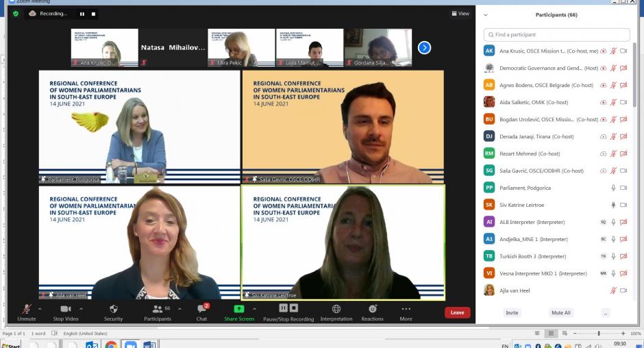Viewport: 644px width, 348px height.
Task: Click English (United States) language in Word status bar
Action: [85, 333]
